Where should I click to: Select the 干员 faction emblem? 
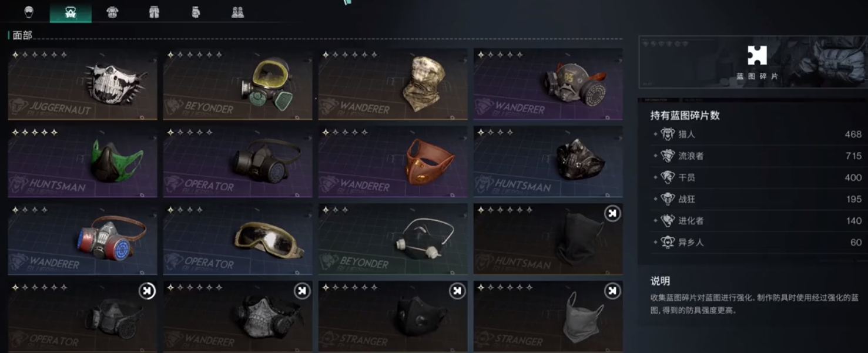click(668, 177)
